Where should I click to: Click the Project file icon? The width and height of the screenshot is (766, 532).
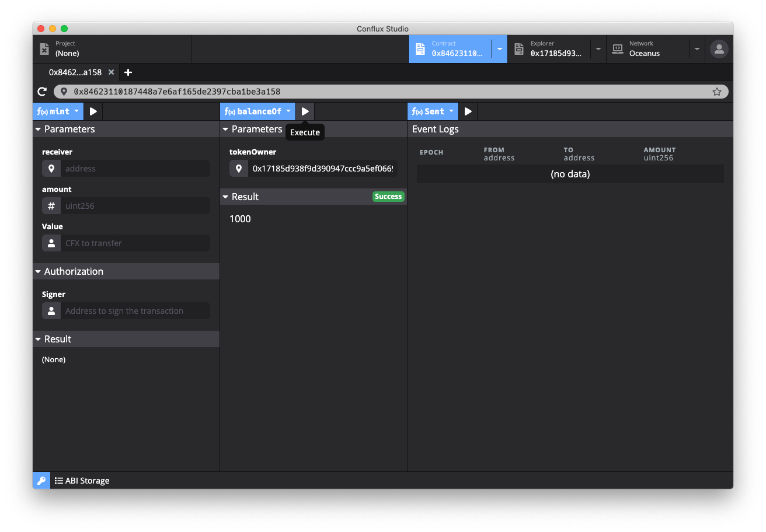pyautogui.click(x=44, y=49)
